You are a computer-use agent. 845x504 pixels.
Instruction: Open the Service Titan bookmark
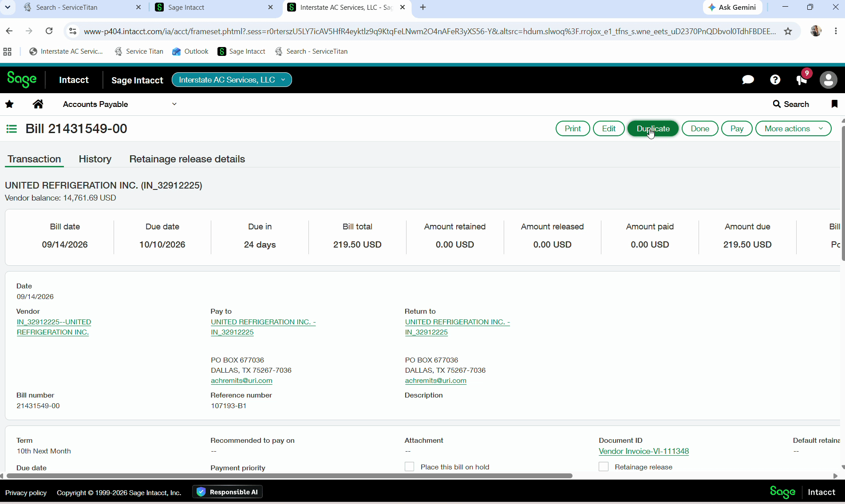pyautogui.click(x=138, y=51)
